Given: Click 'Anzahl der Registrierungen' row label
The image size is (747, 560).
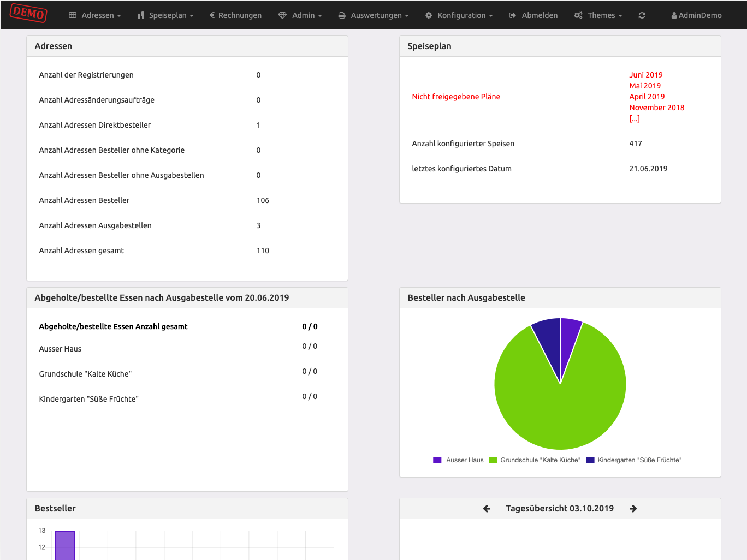Looking at the screenshot, I should tap(86, 75).
